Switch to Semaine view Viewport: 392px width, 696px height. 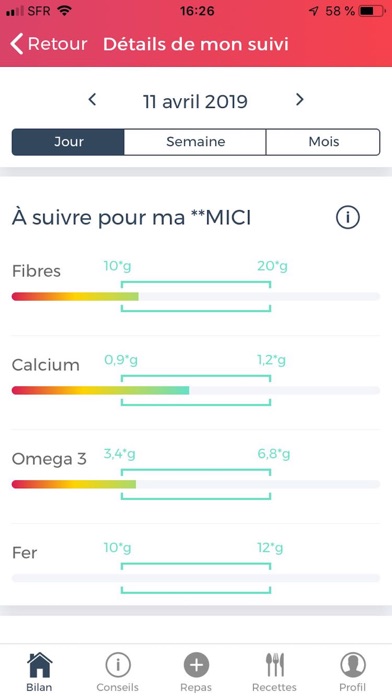tap(195, 142)
